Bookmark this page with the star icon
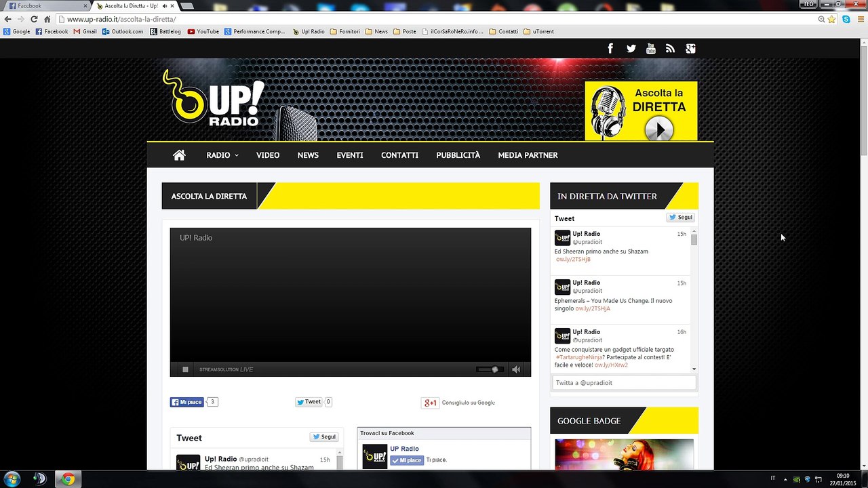868x488 pixels. pos(831,20)
